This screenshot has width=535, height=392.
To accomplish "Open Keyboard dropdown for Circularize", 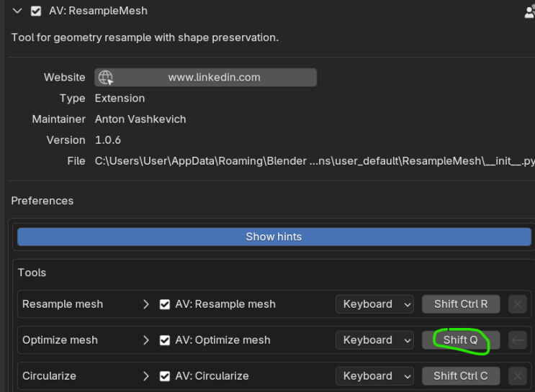I will pyautogui.click(x=374, y=376).
